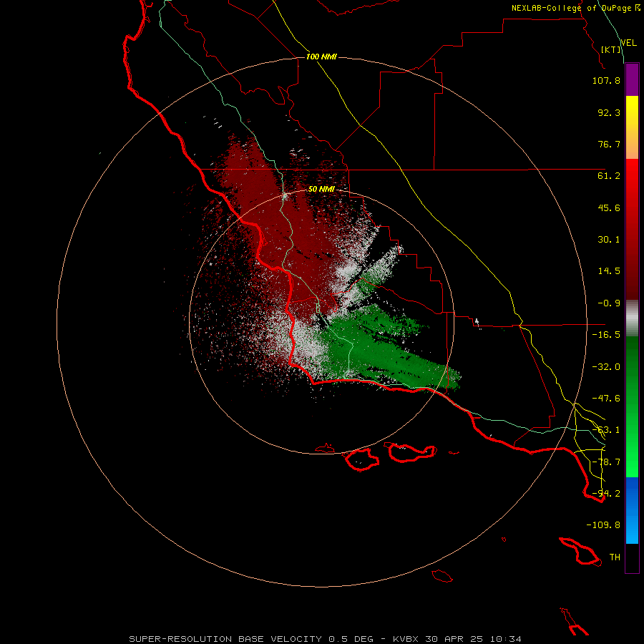The width and height of the screenshot is (644, 644).
Task: Click the 30.1 velocity scale value
Action: click(609, 240)
